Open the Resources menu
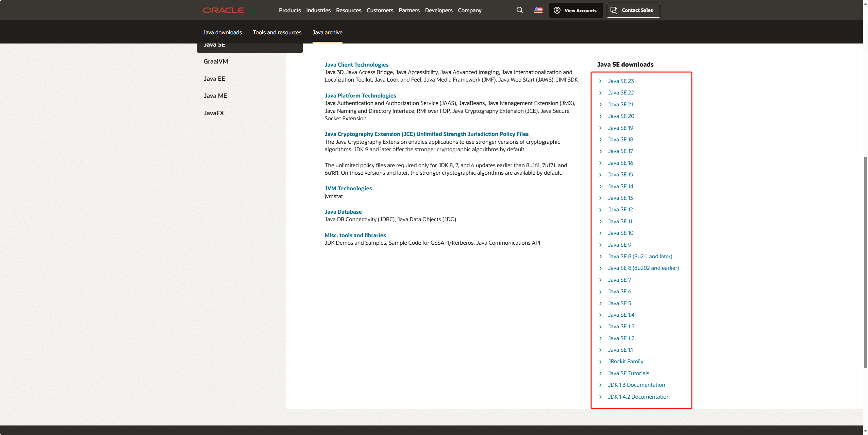The height and width of the screenshot is (435, 868). 349,10
